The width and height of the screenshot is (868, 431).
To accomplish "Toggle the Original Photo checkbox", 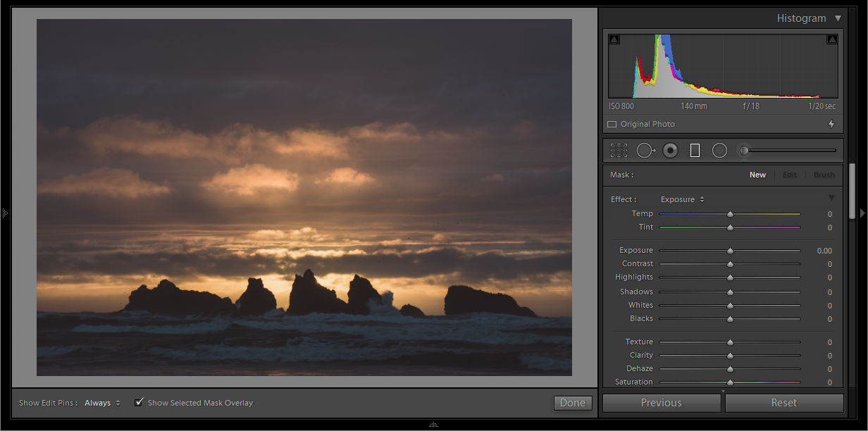I will (612, 125).
